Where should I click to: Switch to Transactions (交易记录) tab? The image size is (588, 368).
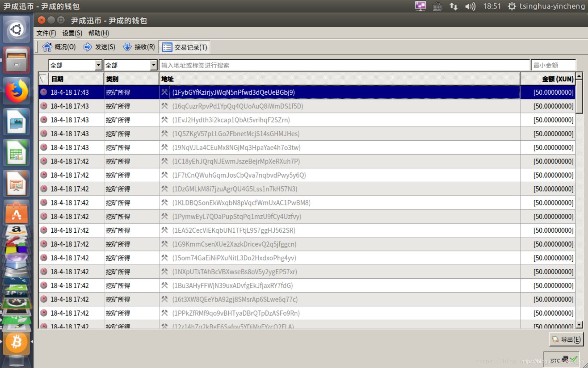[x=184, y=47]
